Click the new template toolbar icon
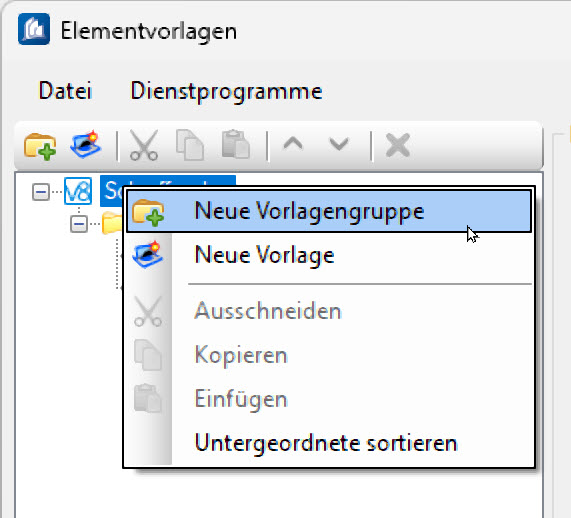571x518 pixels. (86, 144)
